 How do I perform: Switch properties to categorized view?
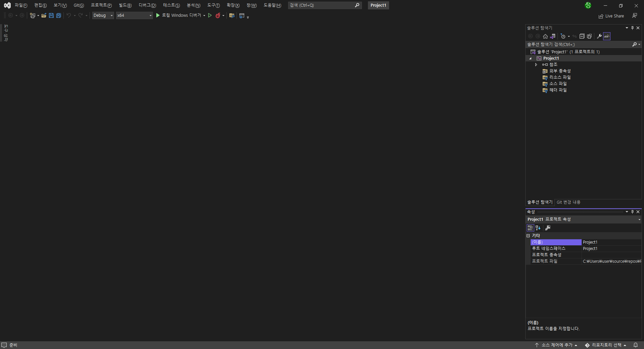530,228
